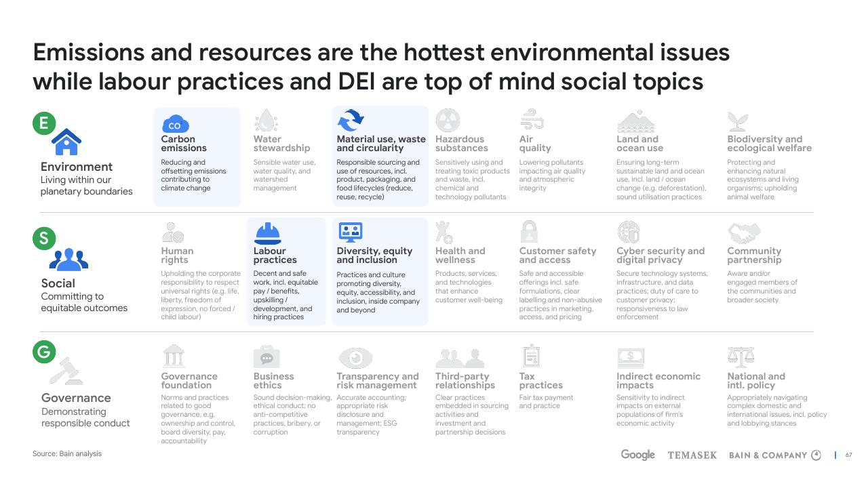Viewport: 868px width, 488px height.
Task: Click the scales National and intl. policy icon
Action: pyautogui.click(x=741, y=357)
